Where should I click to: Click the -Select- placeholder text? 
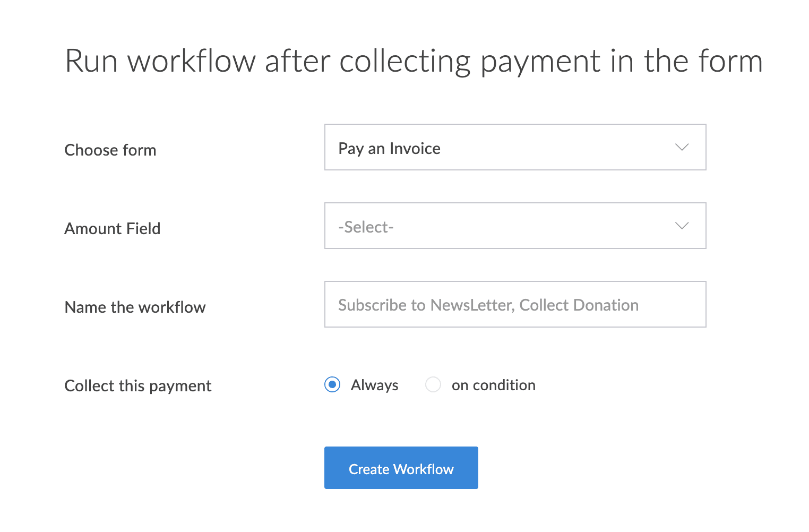(366, 227)
